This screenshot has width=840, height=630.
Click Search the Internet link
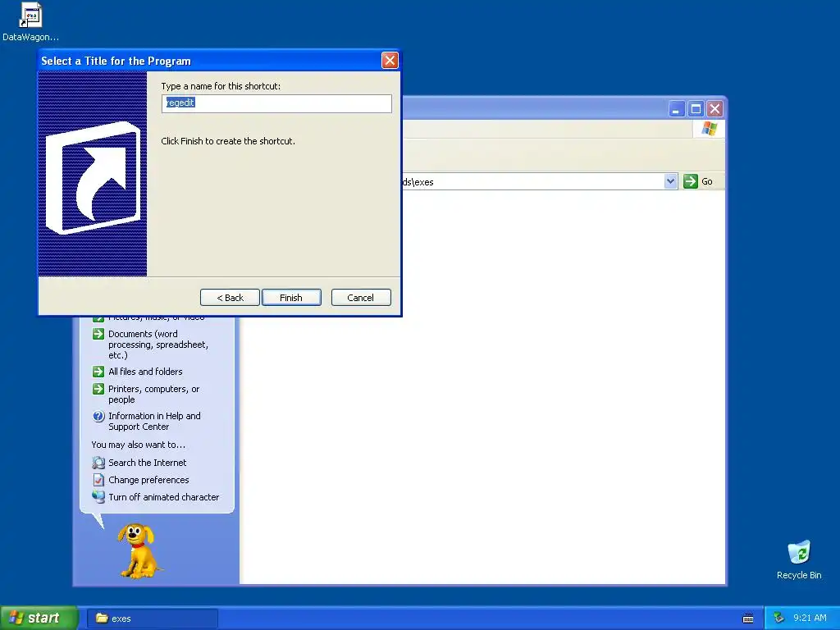click(x=148, y=463)
